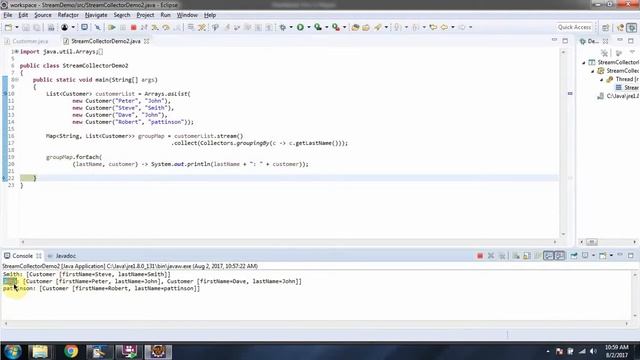The image size is (640, 360).
Task: Select the C:\Java\jre process entry
Action: pos(618,96)
